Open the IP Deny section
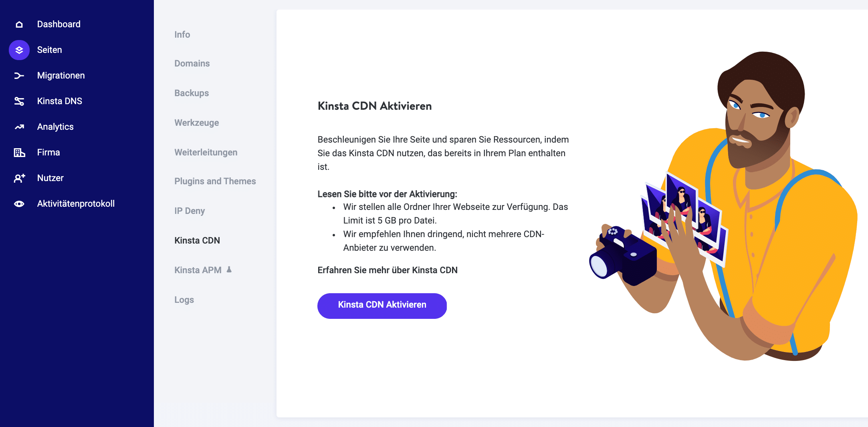 [x=190, y=211]
